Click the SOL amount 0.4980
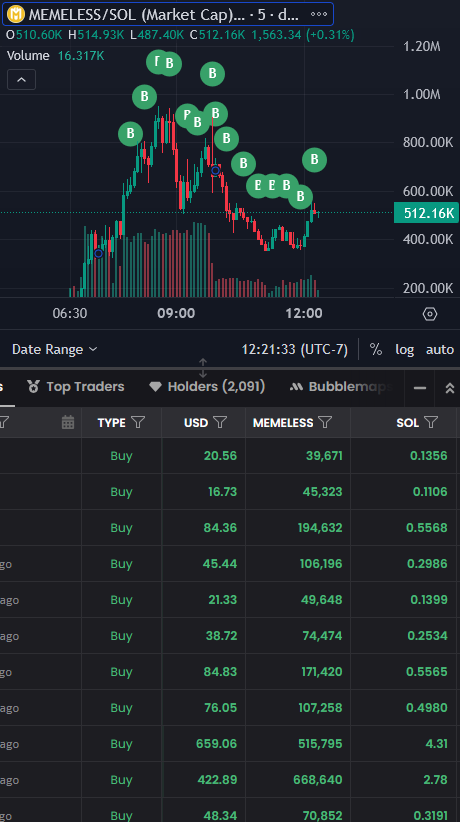Screen dimensions: 460x822 pos(427,708)
